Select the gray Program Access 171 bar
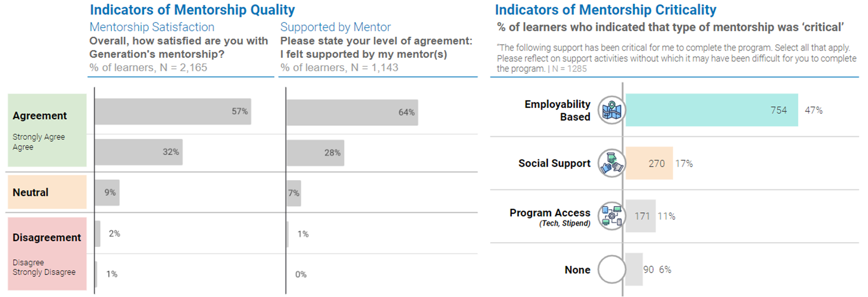868x297 pixels. point(640,216)
